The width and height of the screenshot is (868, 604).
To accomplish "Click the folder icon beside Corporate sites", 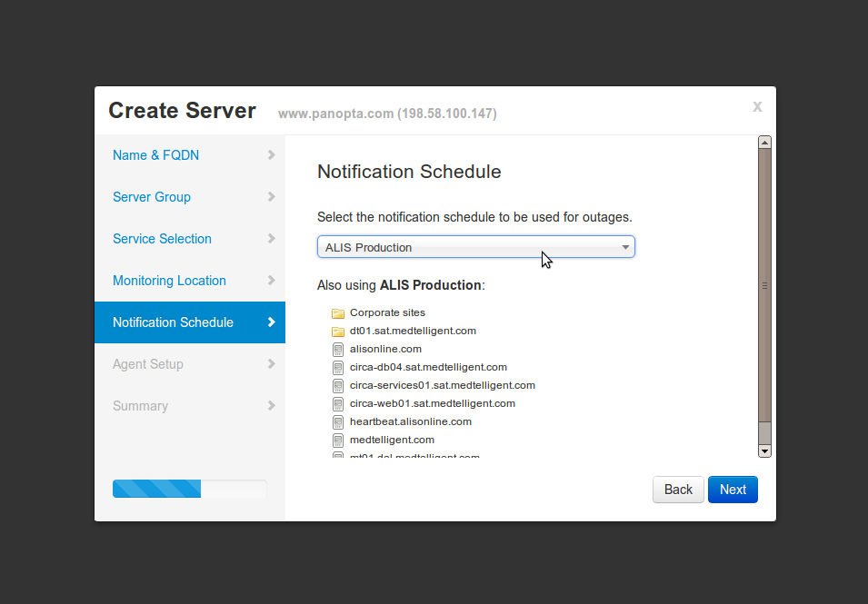I will click(x=337, y=312).
